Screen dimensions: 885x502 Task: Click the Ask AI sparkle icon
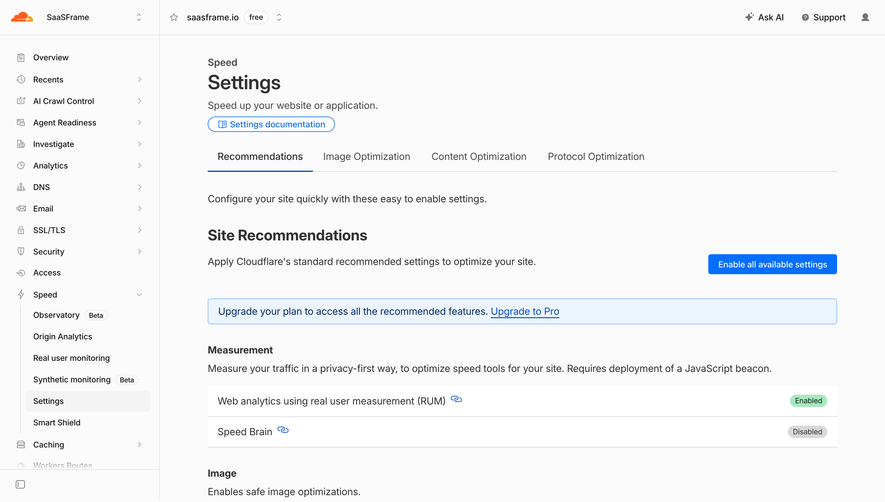(x=749, y=17)
